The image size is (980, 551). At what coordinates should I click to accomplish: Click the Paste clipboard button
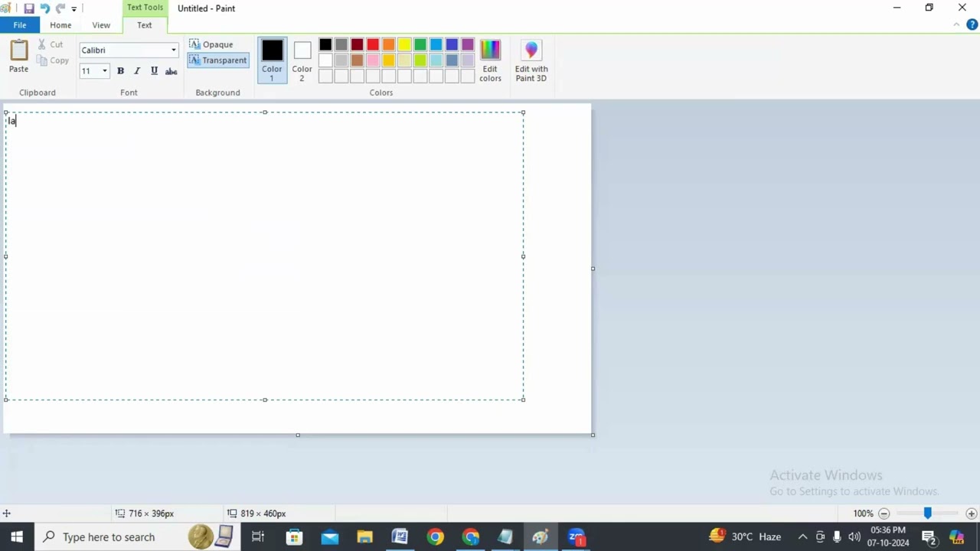pos(18,57)
